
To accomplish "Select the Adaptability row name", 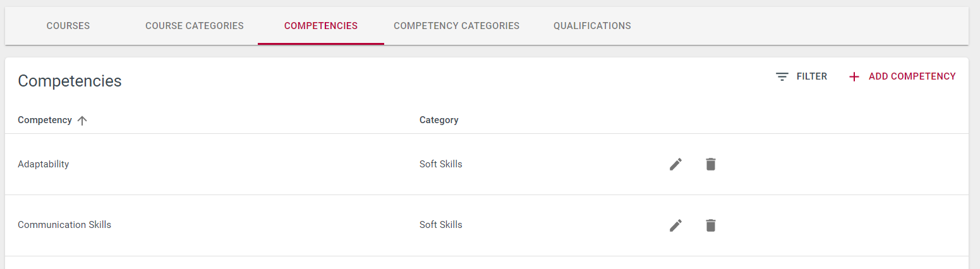I will 44,164.
